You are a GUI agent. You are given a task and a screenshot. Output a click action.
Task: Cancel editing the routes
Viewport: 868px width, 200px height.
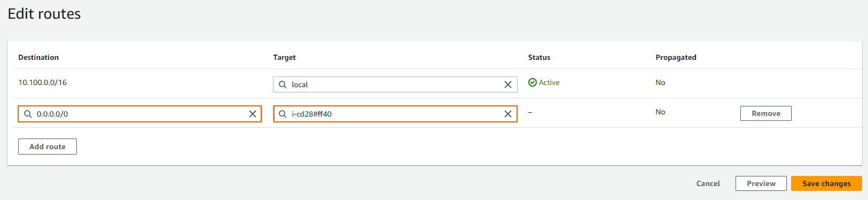(708, 183)
